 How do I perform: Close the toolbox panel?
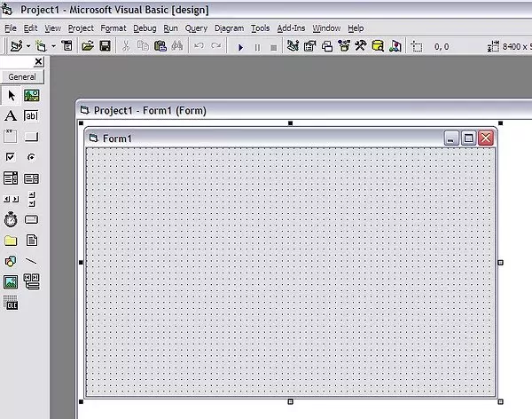click(x=38, y=62)
